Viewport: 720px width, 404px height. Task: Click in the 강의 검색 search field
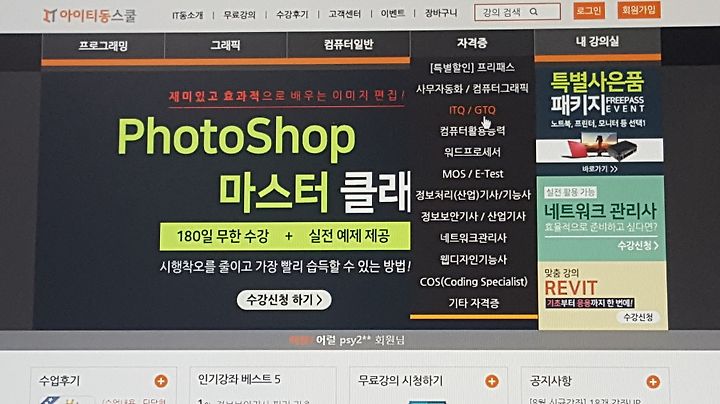517,12
